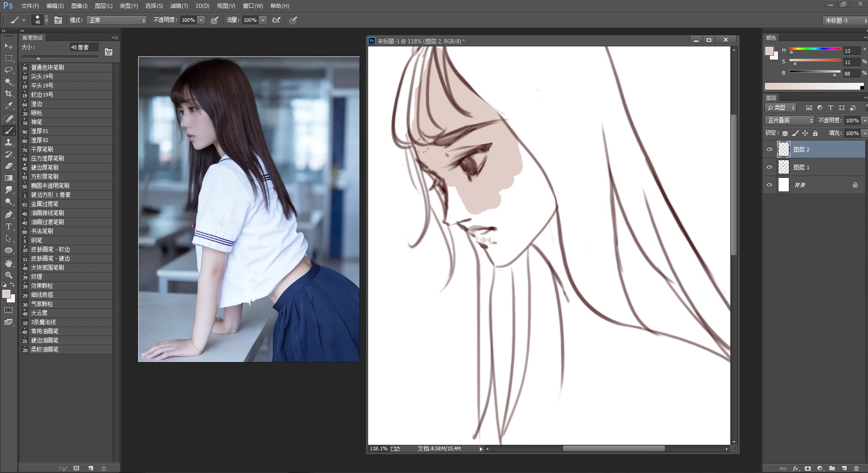Change the screen mode
Viewport: 868px width, 473px height.
8,322
